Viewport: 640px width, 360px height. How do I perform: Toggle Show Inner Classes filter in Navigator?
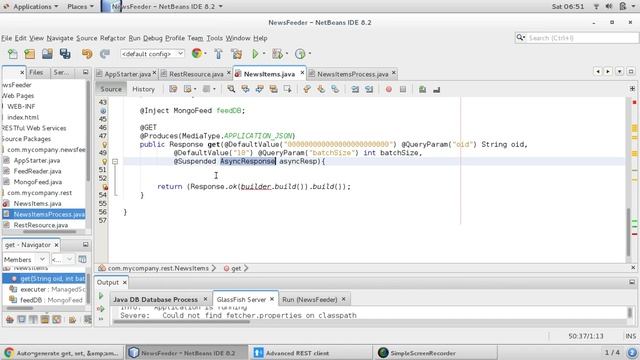pyautogui.click(x=57, y=319)
